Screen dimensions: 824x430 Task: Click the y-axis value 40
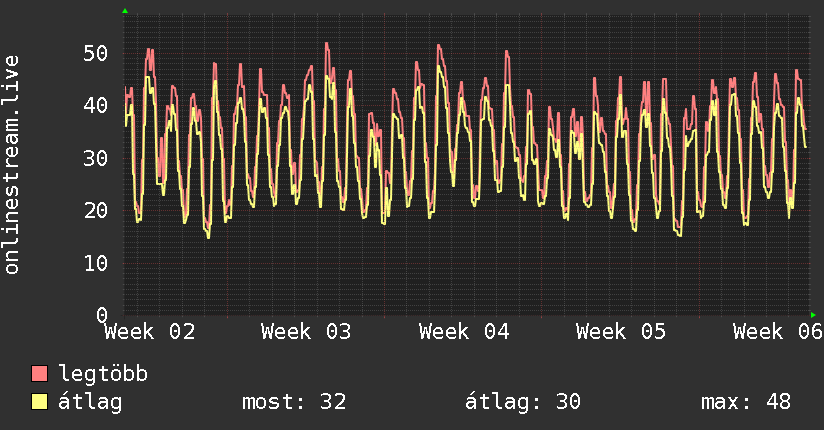click(x=96, y=106)
